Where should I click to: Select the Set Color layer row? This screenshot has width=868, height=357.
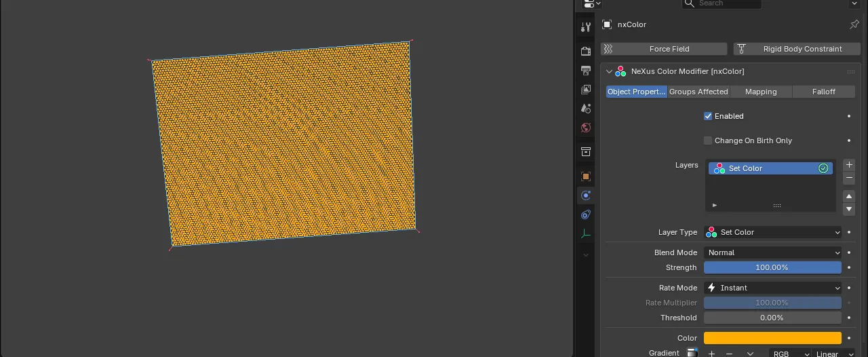click(x=771, y=168)
